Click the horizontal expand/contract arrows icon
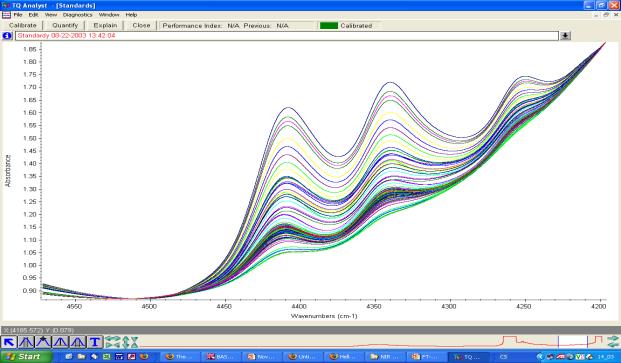This screenshot has width=621, height=363. point(112,342)
